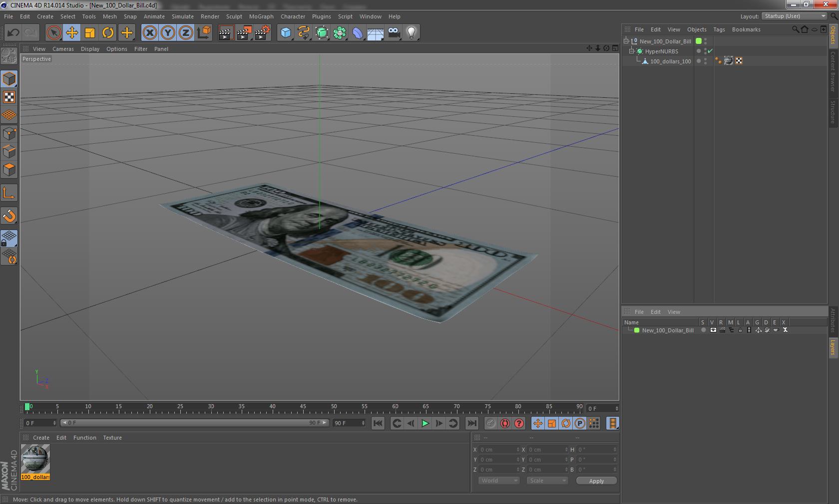Play the animation forward

pos(425,423)
